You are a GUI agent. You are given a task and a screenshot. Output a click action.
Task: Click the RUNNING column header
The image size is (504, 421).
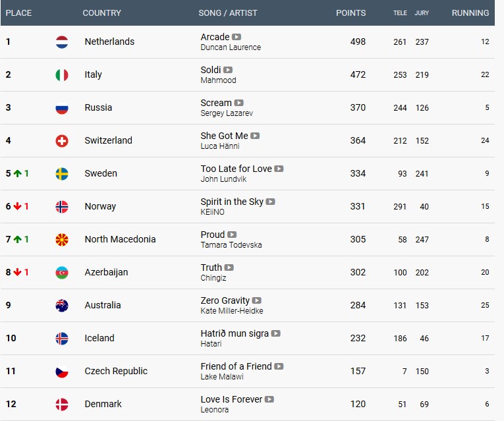tap(470, 13)
